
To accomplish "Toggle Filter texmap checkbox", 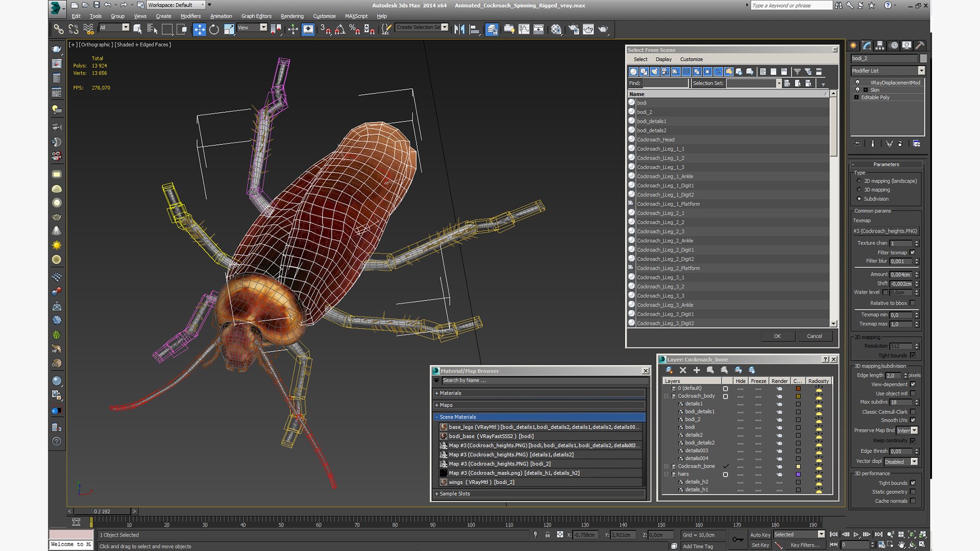I will click(913, 253).
